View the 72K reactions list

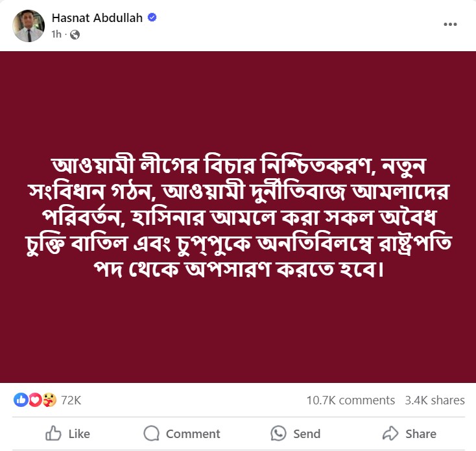(71, 400)
